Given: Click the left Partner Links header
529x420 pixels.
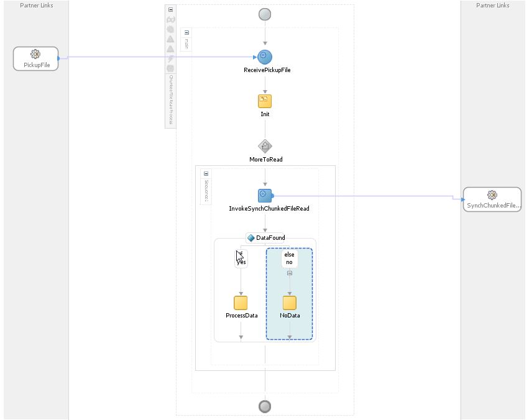Looking at the screenshot, I should click(37, 6).
